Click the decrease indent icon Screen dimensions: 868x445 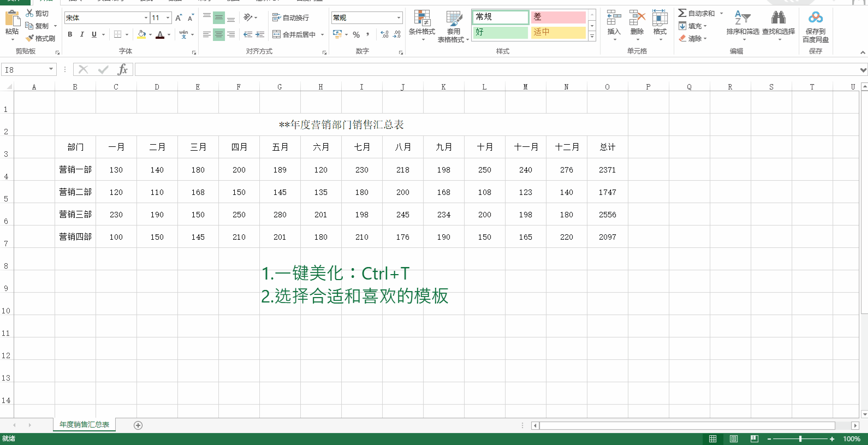[248, 34]
